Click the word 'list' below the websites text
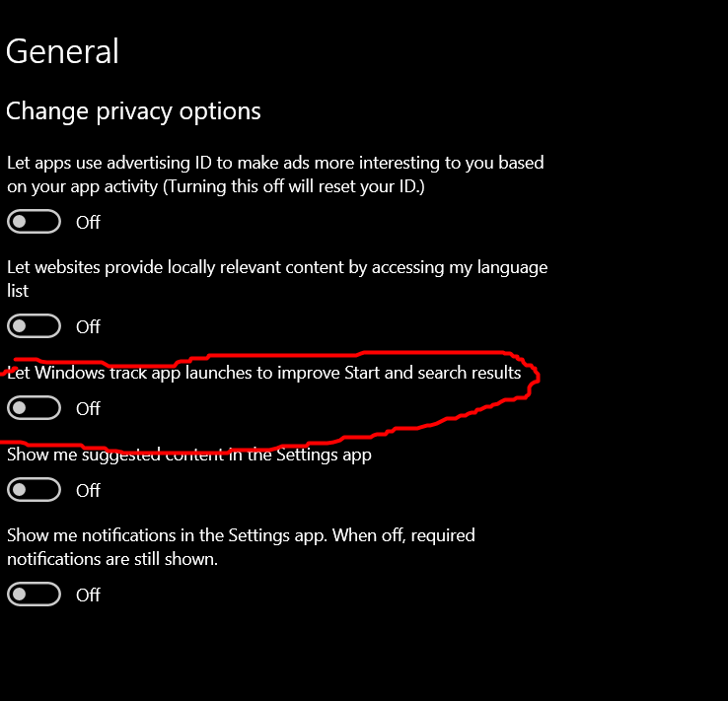Image resolution: width=728 pixels, height=701 pixels. 18,291
